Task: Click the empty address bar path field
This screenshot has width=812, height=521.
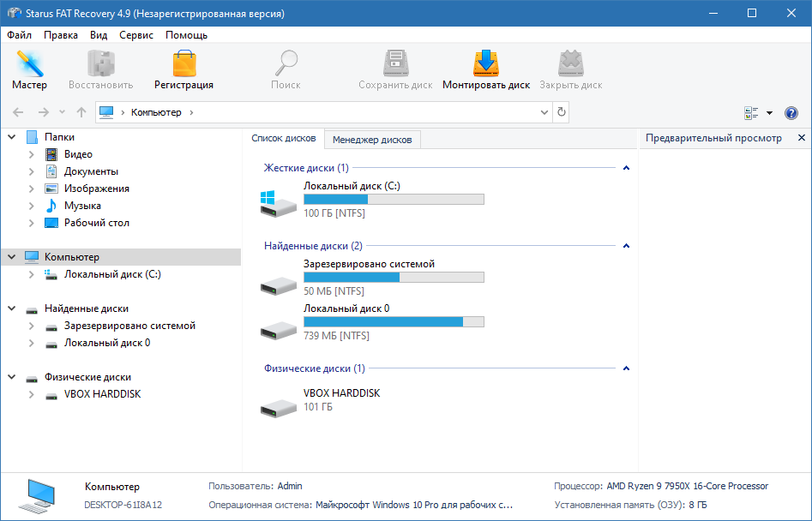Action: coord(367,112)
